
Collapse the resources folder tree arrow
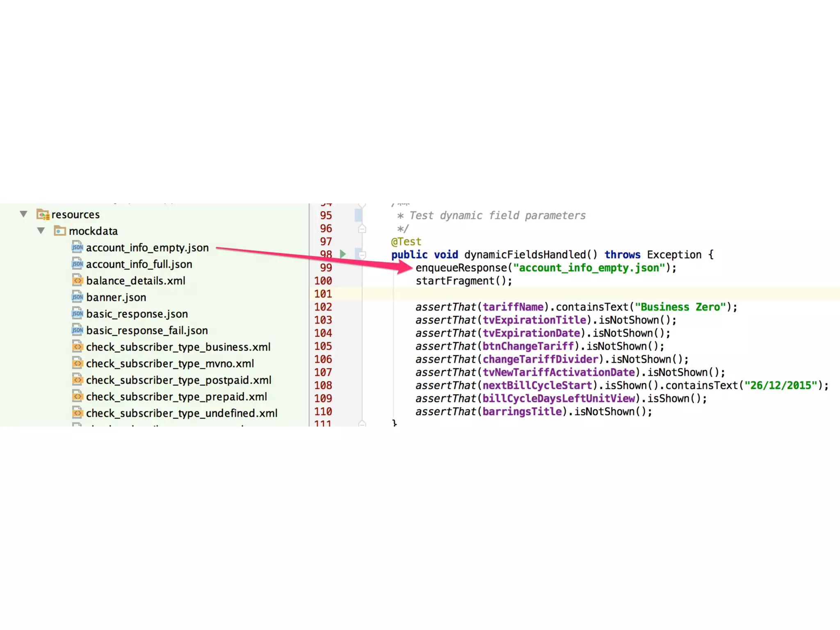point(24,214)
